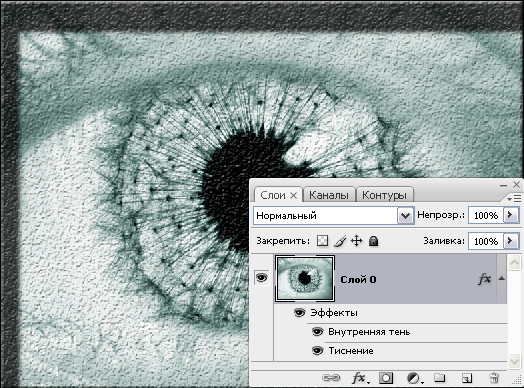Hide the Тиснение effect
The height and width of the screenshot is (388, 524).
(x=317, y=351)
